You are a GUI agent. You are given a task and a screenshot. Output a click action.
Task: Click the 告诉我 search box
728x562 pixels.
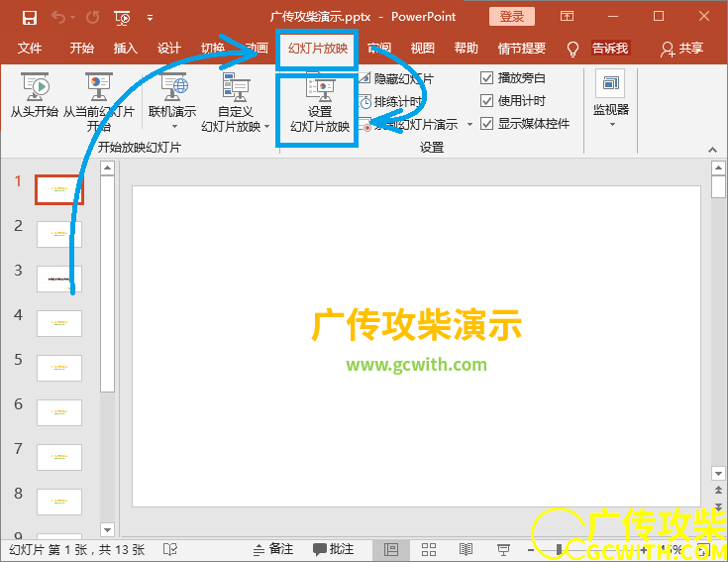pos(610,48)
